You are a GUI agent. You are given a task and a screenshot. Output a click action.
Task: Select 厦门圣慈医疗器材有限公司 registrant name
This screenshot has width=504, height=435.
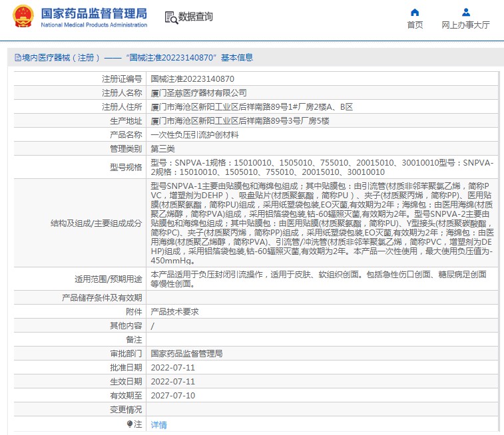click(198, 93)
